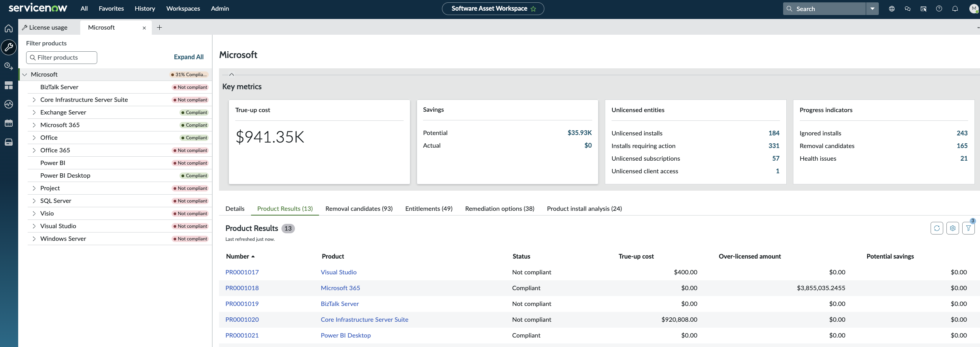Open the Removal candidates count 165

coord(962,146)
